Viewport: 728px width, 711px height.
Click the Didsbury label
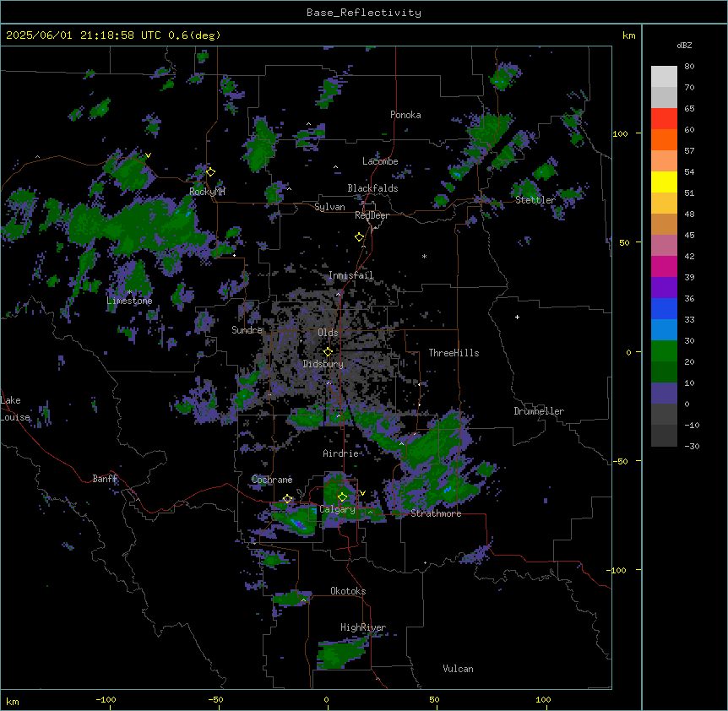(x=323, y=364)
